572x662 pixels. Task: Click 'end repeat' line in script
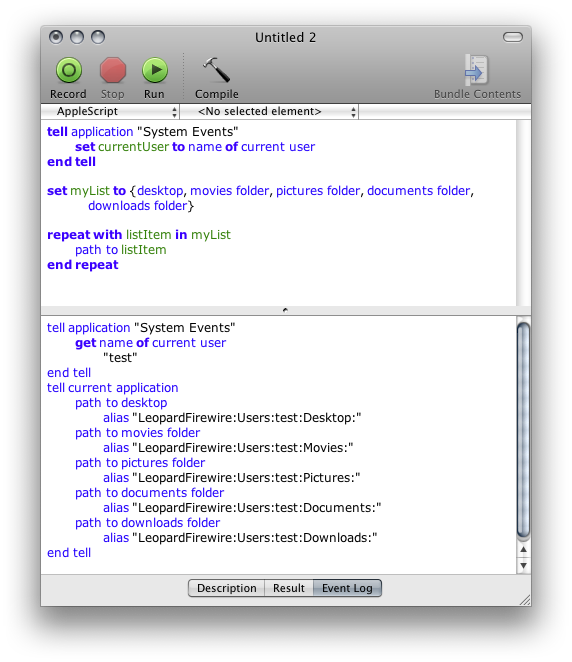pyautogui.click(x=83, y=265)
